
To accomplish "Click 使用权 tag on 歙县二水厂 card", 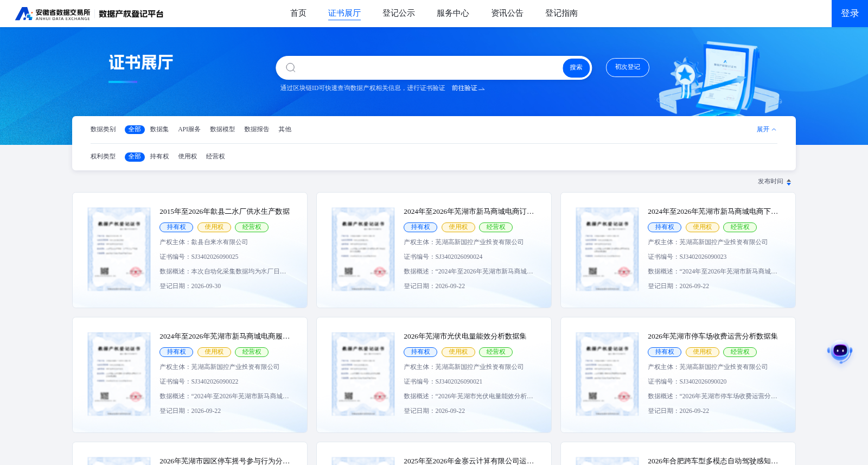I will tap(214, 227).
